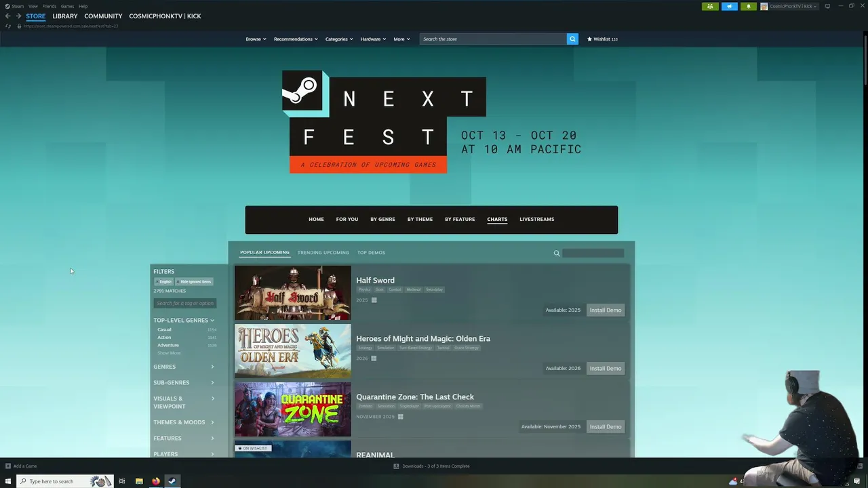Remove the English filter chip
The height and width of the screenshot is (488, 868).
click(x=163, y=281)
